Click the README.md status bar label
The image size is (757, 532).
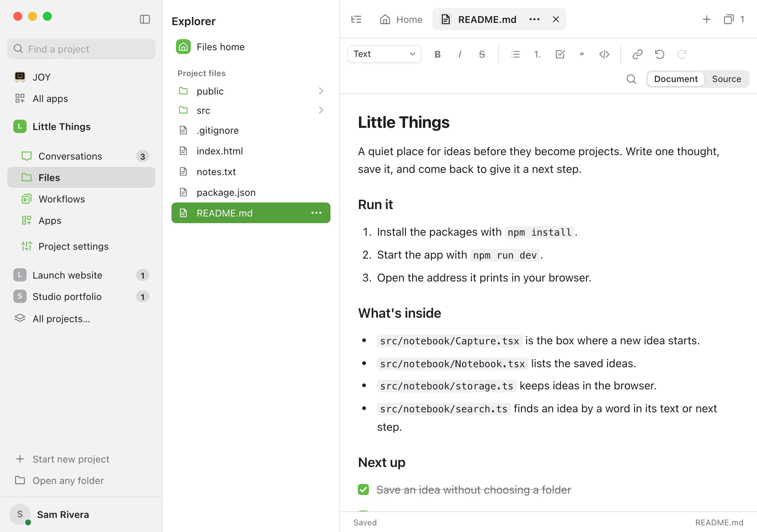719,522
